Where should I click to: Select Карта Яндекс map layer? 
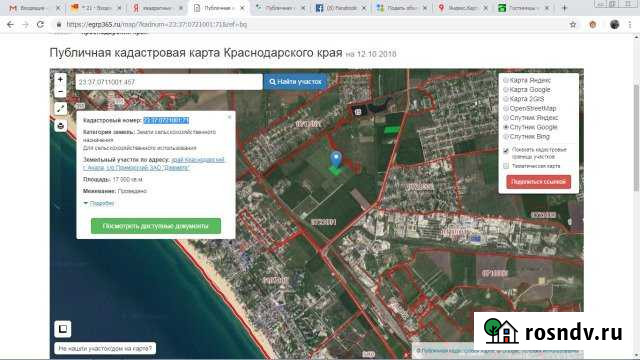pyautogui.click(x=528, y=80)
